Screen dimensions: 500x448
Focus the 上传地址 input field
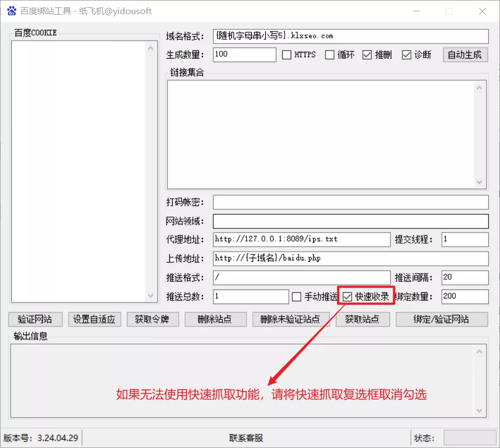[350, 258]
